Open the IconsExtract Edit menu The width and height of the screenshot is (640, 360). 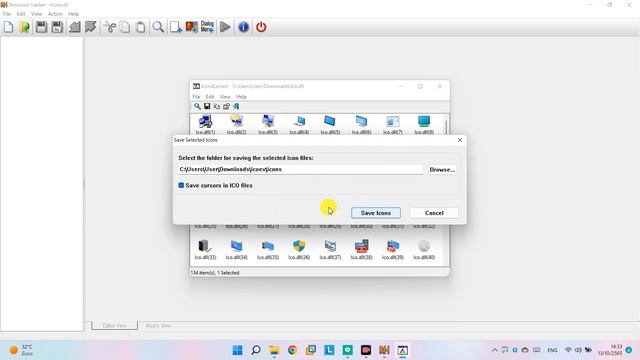pos(210,97)
